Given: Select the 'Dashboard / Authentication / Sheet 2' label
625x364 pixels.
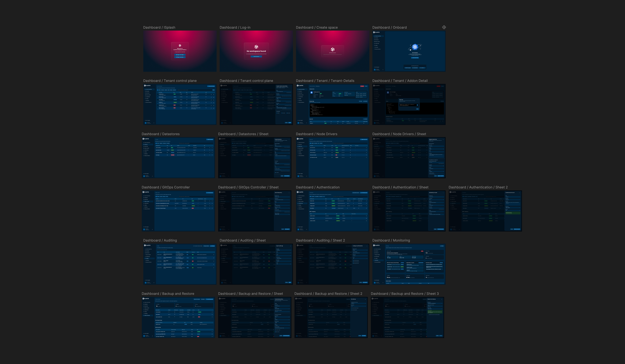Looking at the screenshot, I should coord(478,187).
